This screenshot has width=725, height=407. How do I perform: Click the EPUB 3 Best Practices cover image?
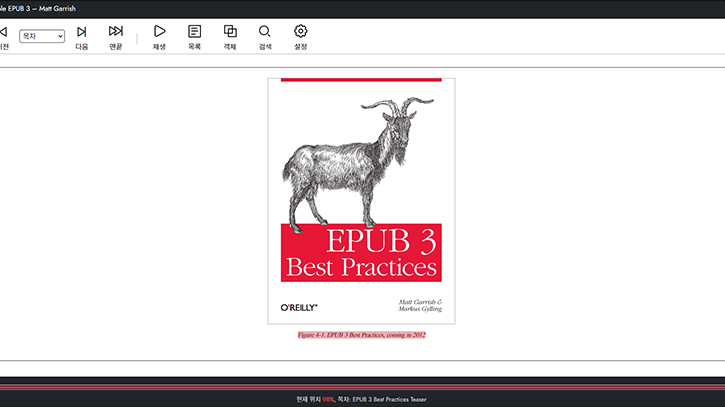pos(361,201)
